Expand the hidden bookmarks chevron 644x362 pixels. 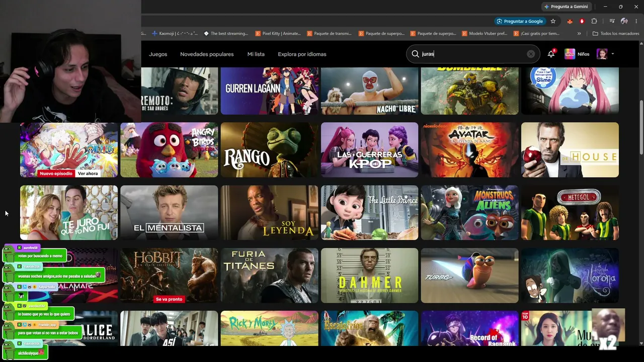pyautogui.click(x=579, y=34)
